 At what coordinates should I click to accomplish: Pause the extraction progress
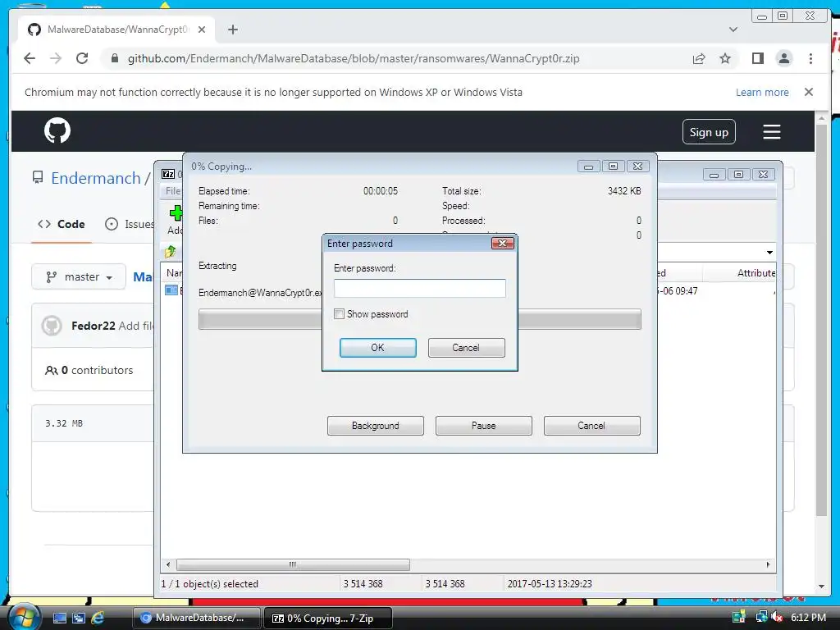click(484, 426)
